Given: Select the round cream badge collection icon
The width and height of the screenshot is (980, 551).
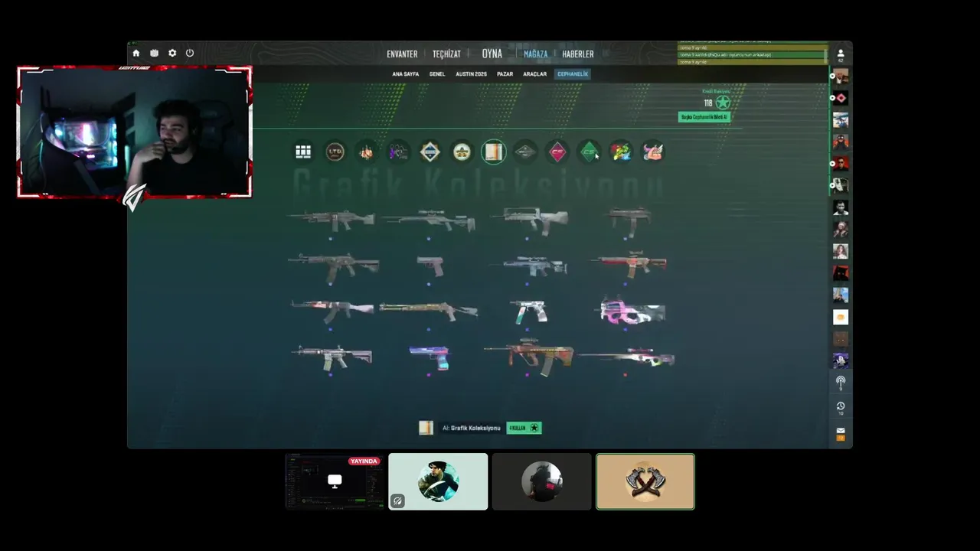Looking at the screenshot, I should pos(462,152).
